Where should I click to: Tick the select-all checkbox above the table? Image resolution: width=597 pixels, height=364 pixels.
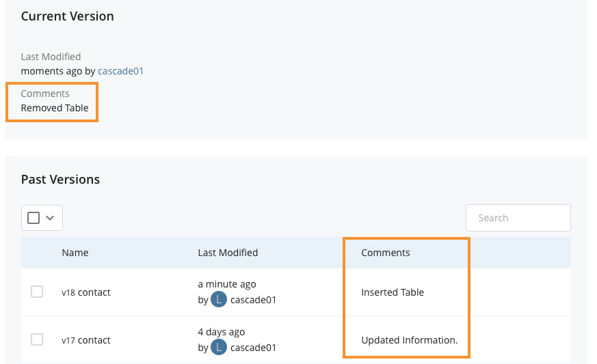point(34,218)
